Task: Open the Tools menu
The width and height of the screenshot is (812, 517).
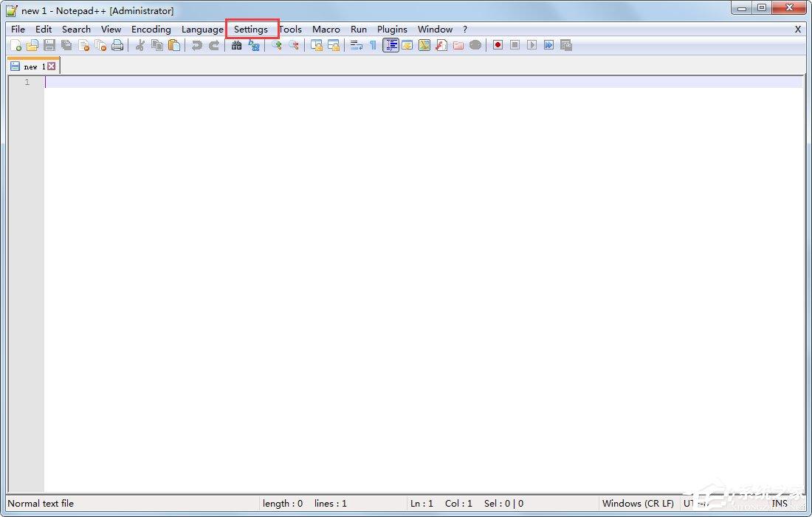Action: [291, 30]
